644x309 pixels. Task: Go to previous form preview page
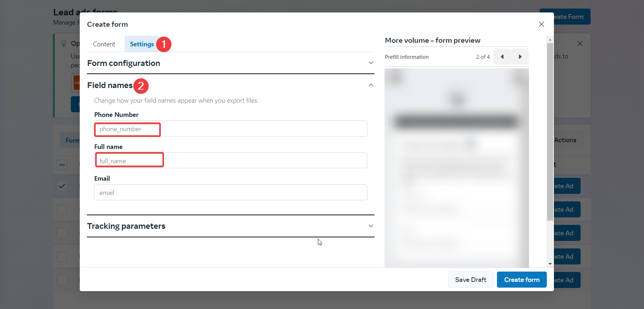[502, 57]
